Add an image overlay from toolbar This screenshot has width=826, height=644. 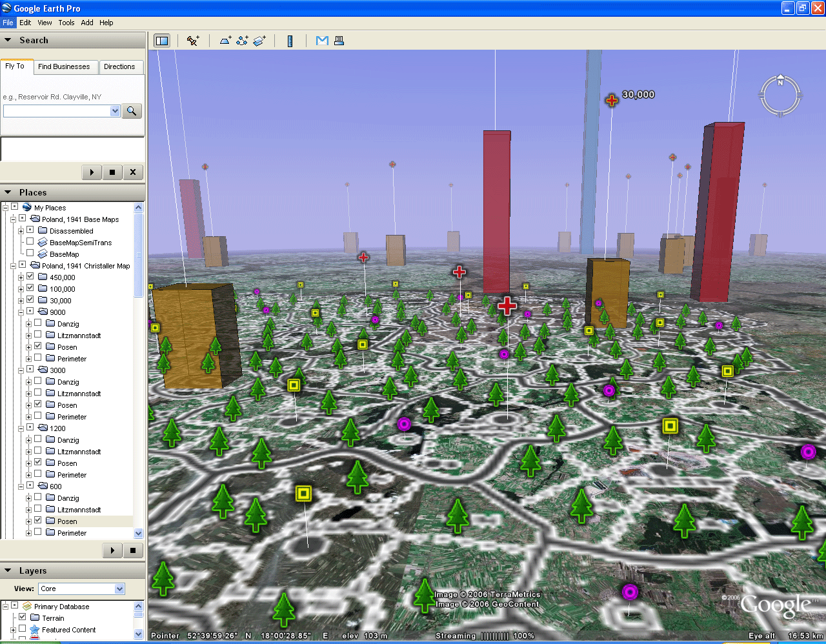click(259, 41)
